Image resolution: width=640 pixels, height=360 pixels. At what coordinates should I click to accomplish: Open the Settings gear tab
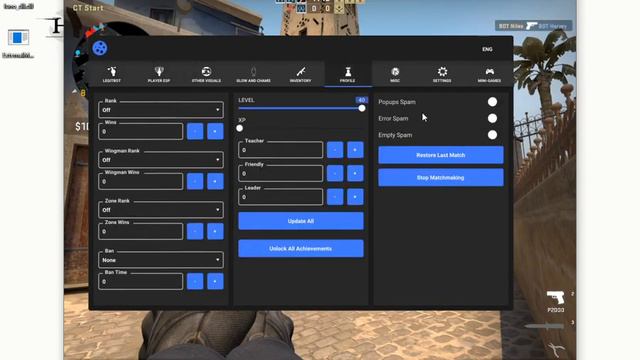(x=442, y=74)
